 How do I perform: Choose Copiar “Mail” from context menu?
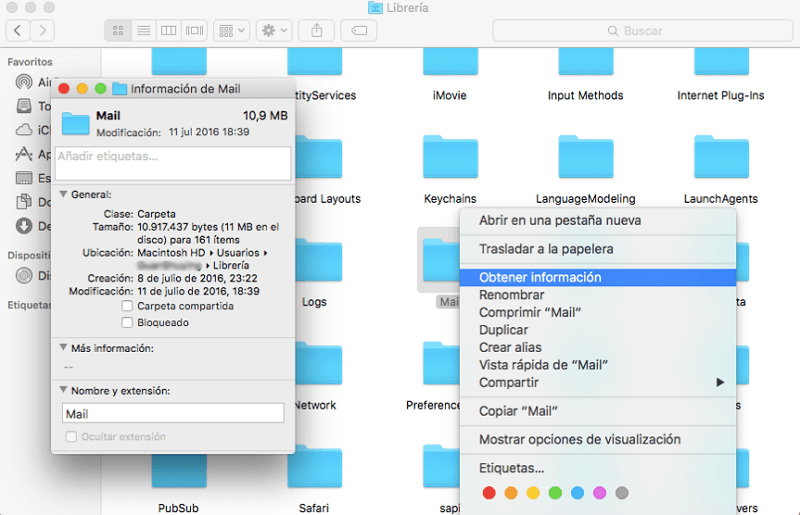597,411
